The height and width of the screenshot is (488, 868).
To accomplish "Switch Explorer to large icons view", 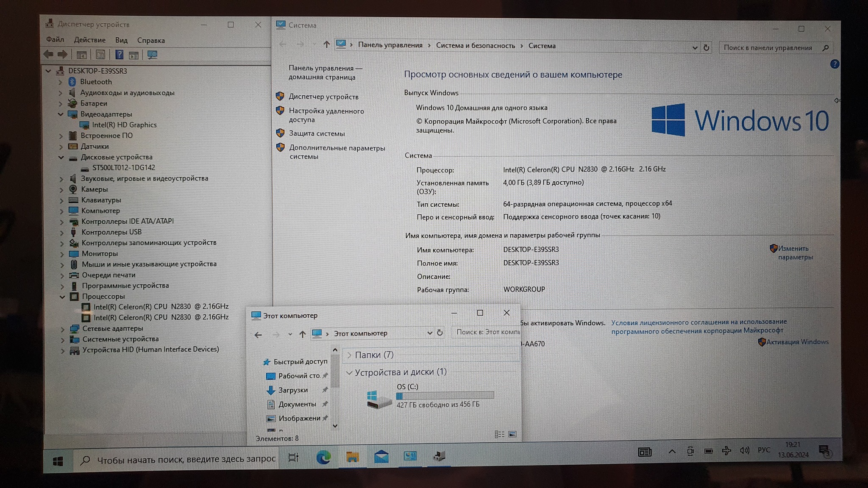I will click(512, 434).
